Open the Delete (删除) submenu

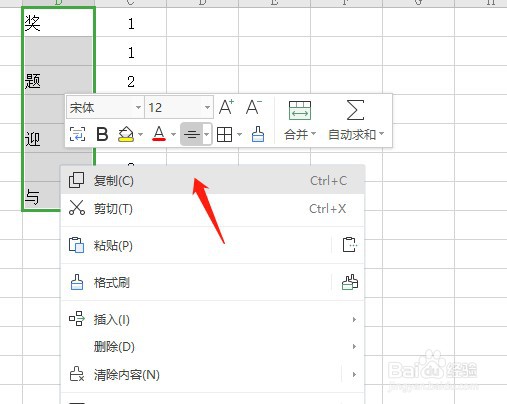click(x=212, y=347)
